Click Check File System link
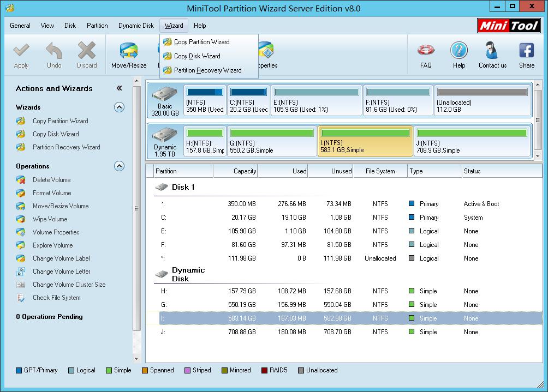Image resolution: width=548 pixels, height=392 pixels. pos(57,298)
